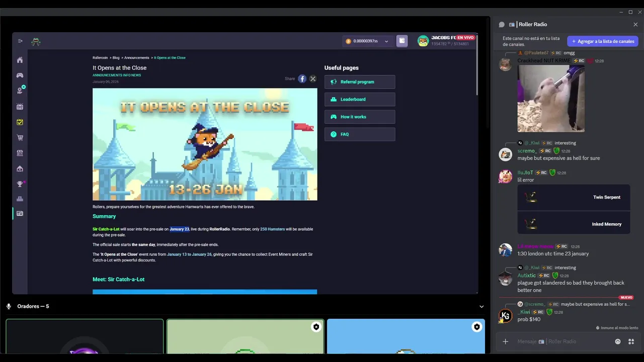Open the Home icon in sidebar
The width and height of the screenshot is (644, 362).
pos(20,60)
